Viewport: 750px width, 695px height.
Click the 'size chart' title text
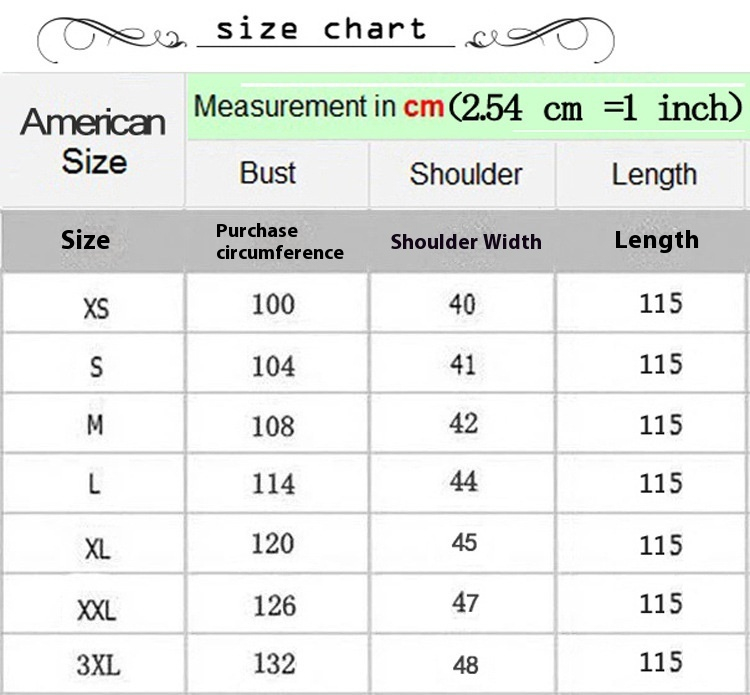point(321,29)
